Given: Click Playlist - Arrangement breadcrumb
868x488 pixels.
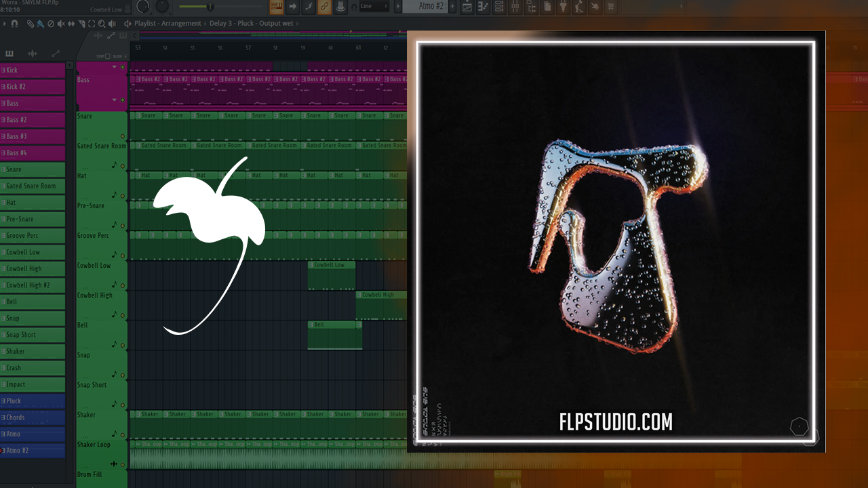Looking at the screenshot, I should click(x=167, y=23).
